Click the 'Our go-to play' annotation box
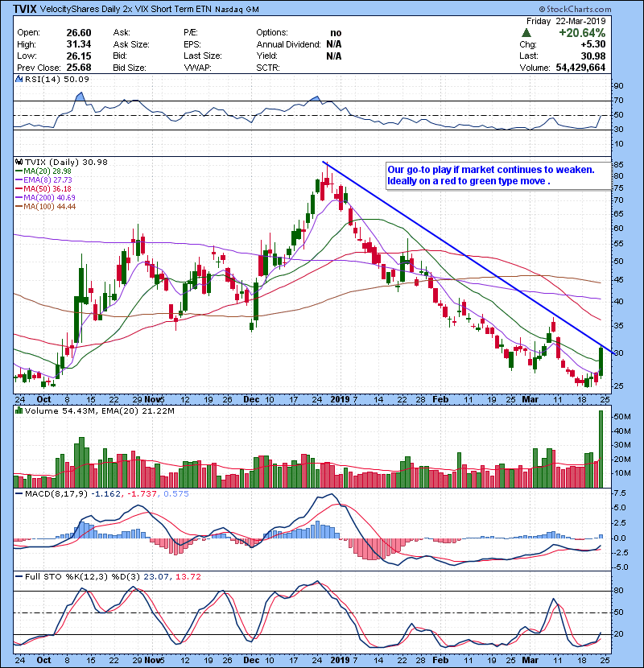 pos(497,175)
